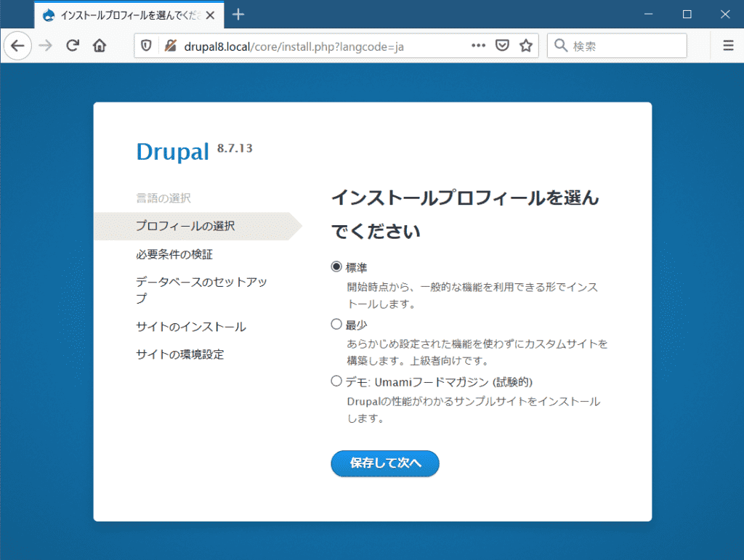Click the 保存して次へ button

tap(385, 463)
